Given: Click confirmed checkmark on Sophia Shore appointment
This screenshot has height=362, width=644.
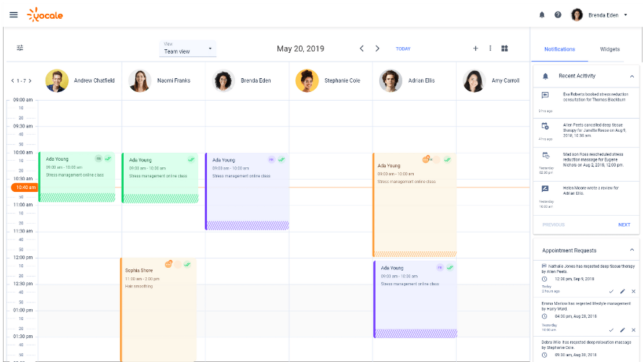Looking at the screenshot, I should pyautogui.click(x=187, y=264).
